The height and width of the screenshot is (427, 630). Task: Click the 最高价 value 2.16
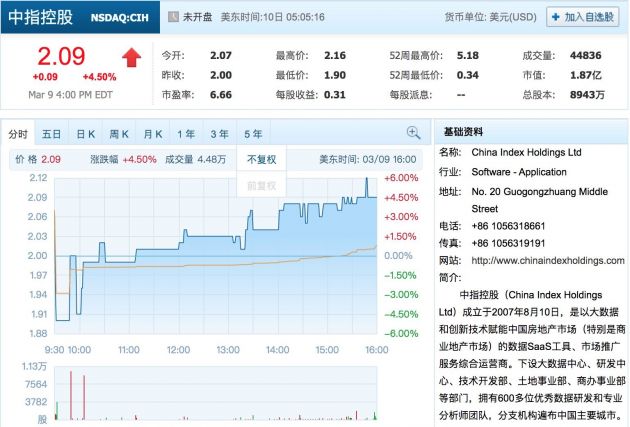[335, 55]
